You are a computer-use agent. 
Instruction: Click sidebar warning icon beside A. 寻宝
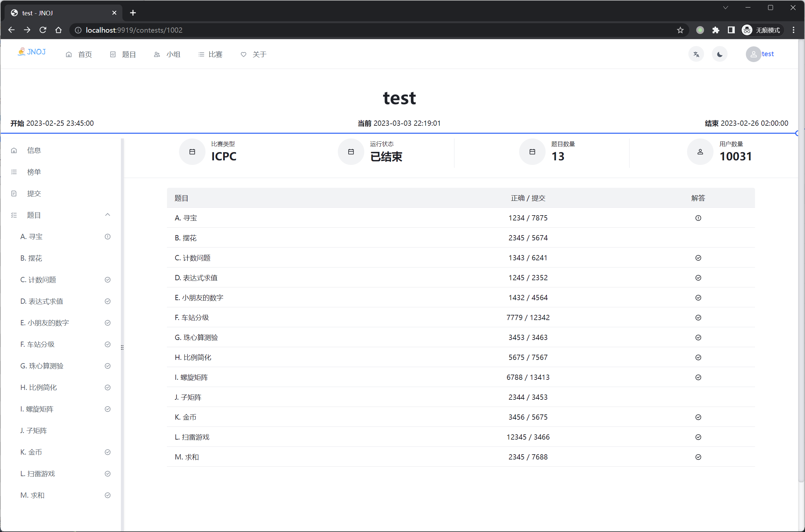pos(107,236)
